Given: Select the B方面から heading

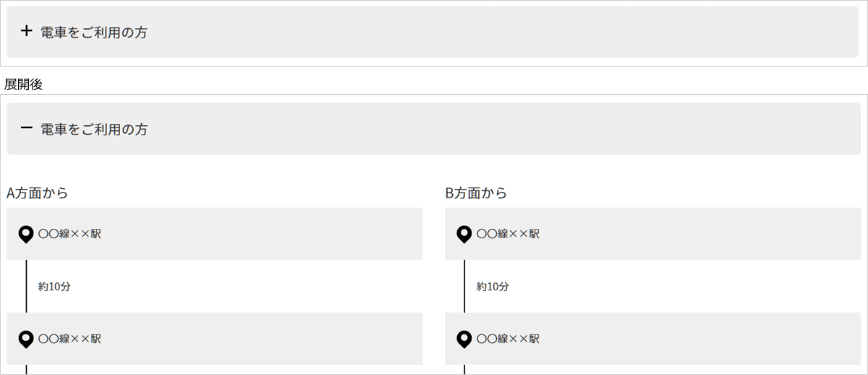Looking at the screenshot, I should click(x=476, y=193).
